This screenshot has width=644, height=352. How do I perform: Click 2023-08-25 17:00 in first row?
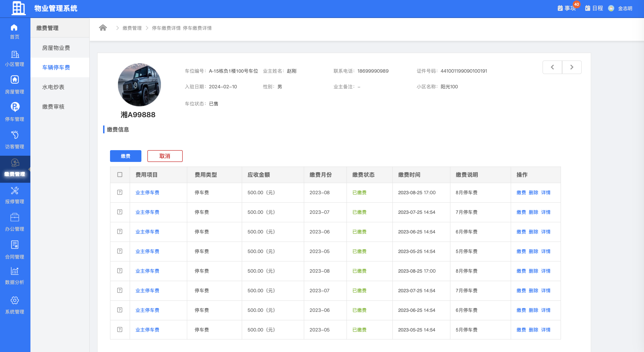click(x=417, y=193)
